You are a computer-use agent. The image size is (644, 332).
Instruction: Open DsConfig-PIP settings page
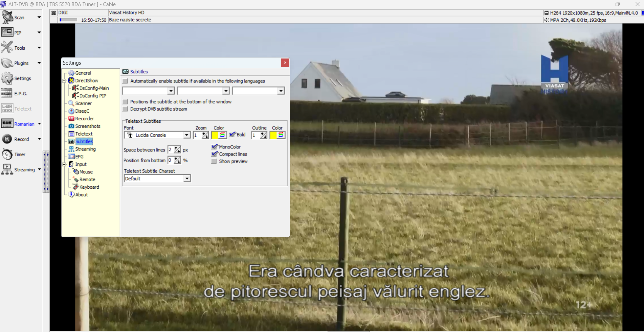93,96
